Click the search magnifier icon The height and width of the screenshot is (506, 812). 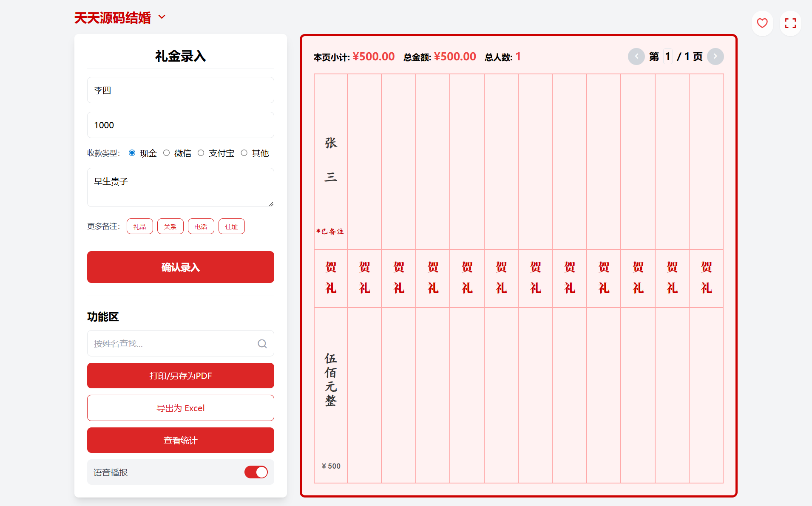(261, 343)
